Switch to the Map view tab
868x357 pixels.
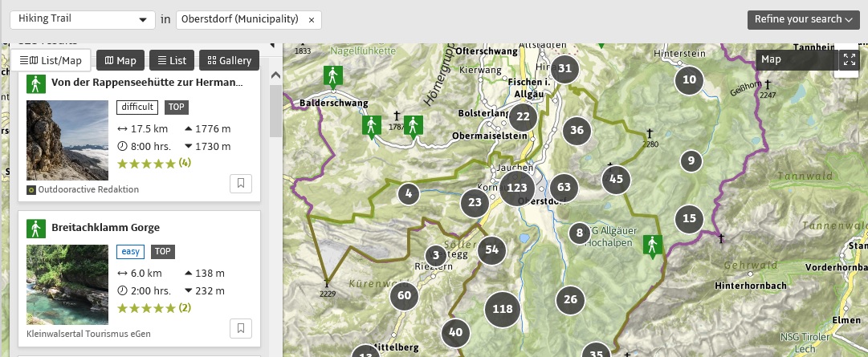click(120, 60)
